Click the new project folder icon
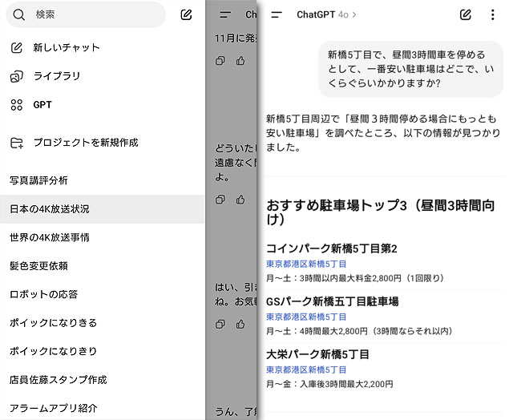 pos(17,143)
